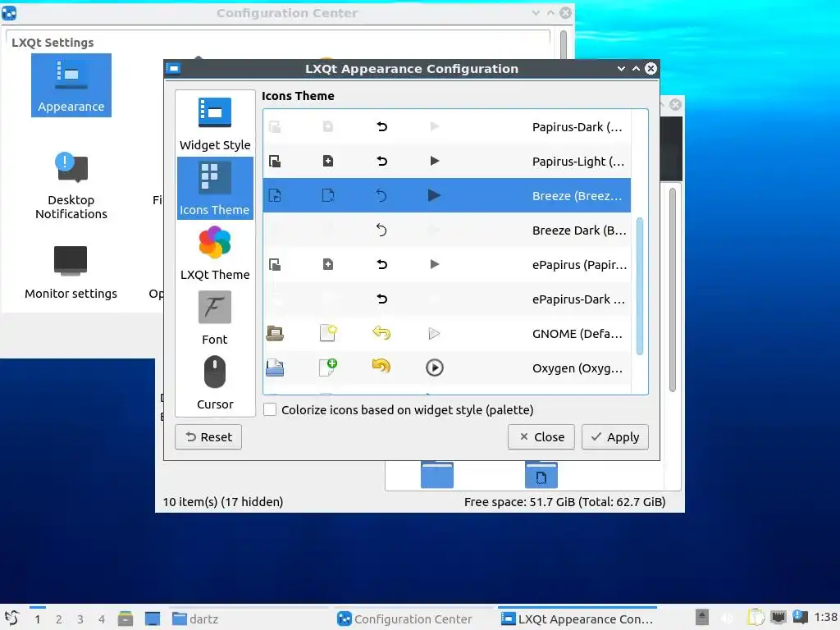Click the Papirus-Light play preview icon
Image resolution: width=840 pixels, height=630 pixels.
pyautogui.click(x=435, y=161)
